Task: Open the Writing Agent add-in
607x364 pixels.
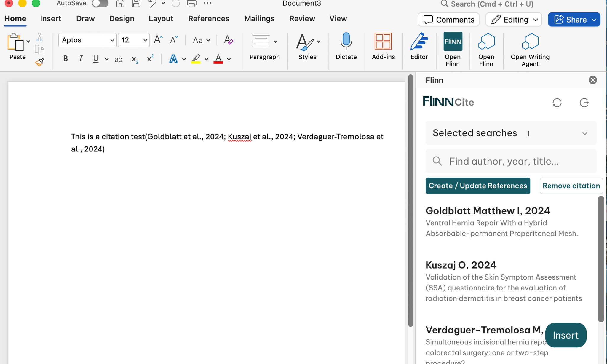Action: (x=530, y=50)
